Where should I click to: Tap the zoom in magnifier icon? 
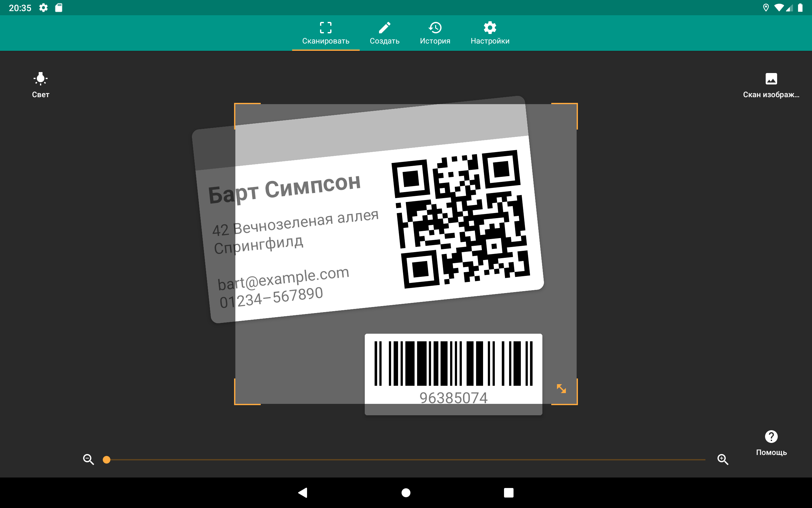pyautogui.click(x=723, y=459)
